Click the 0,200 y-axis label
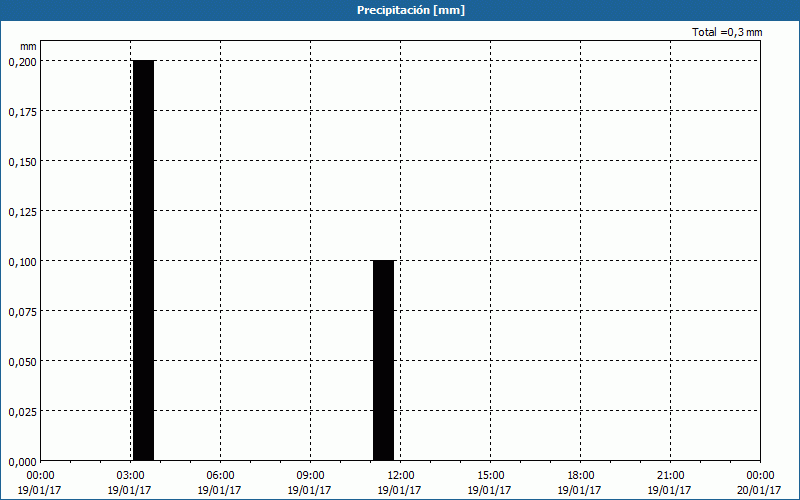 [22, 61]
